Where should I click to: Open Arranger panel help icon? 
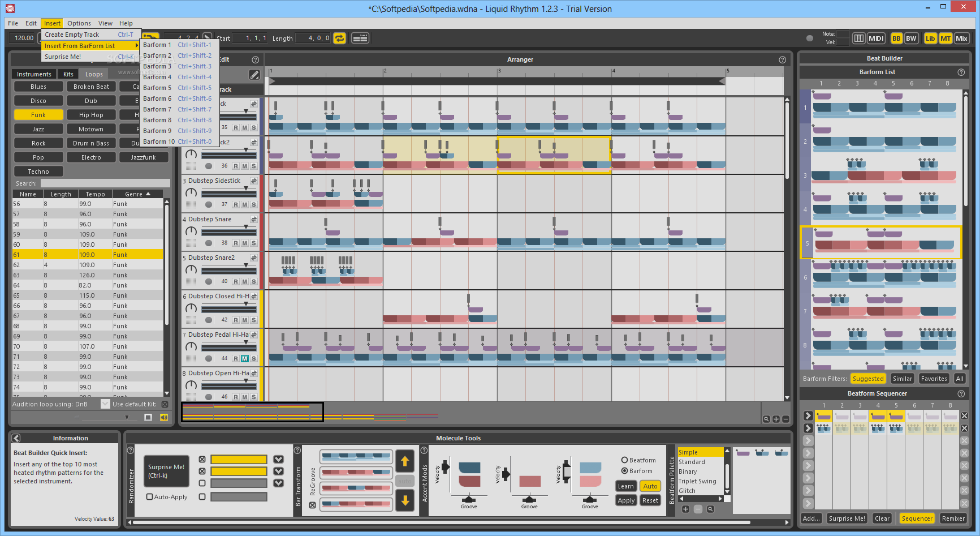782,59
